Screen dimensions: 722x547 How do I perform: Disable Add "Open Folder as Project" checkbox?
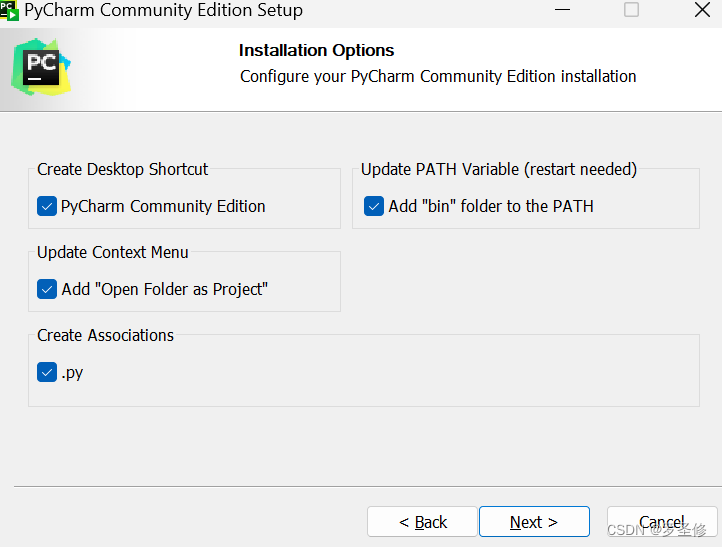(47, 289)
